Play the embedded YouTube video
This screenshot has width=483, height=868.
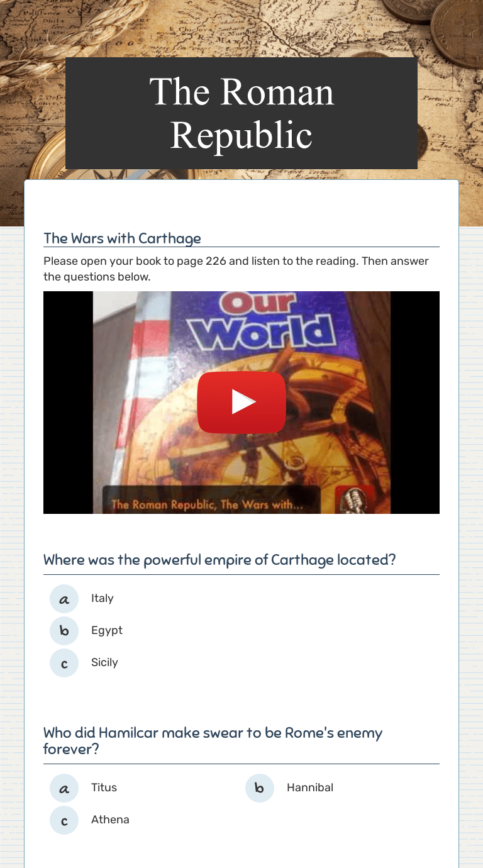pyautogui.click(x=241, y=402)
